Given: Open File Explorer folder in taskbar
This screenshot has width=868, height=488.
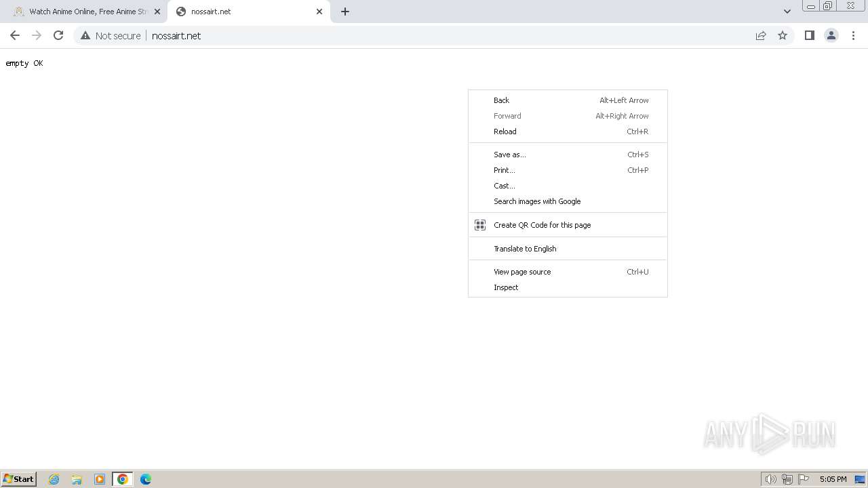Looking at the screenshot, I should pos(77,479).
